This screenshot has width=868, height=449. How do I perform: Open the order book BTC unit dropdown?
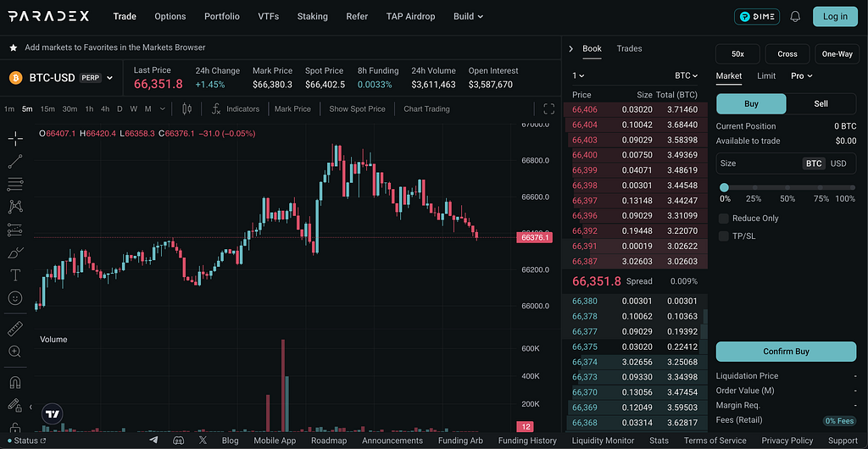click(687, 75)
